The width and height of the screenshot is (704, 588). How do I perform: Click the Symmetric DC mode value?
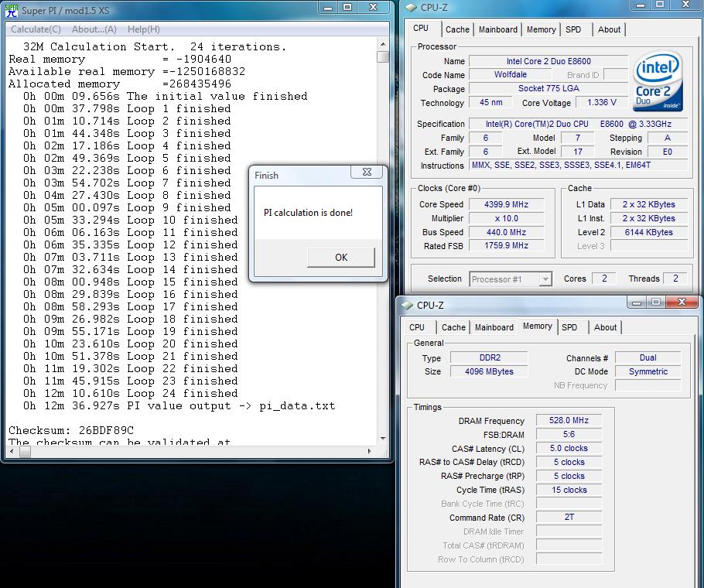[x=648, y=371]
